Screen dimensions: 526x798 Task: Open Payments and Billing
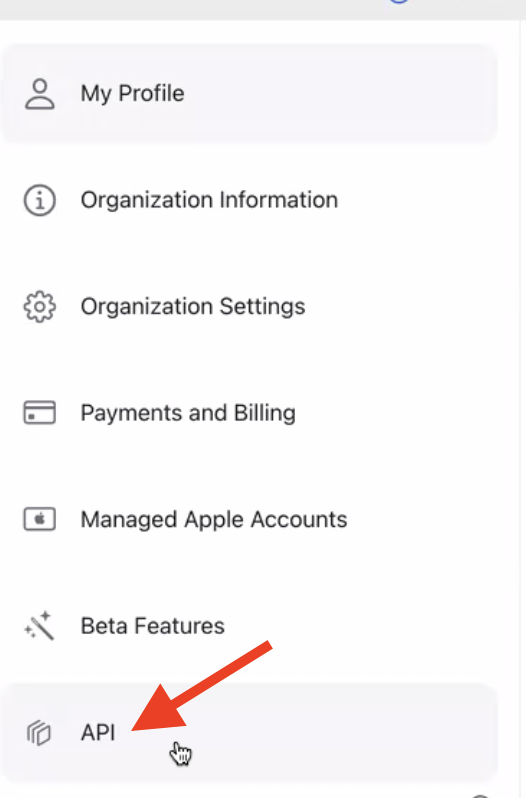tap(249, 413)
